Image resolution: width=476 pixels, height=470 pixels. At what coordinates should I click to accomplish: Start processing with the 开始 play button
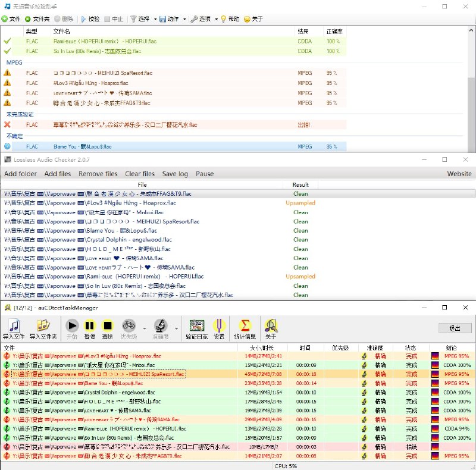click(72, 326)
